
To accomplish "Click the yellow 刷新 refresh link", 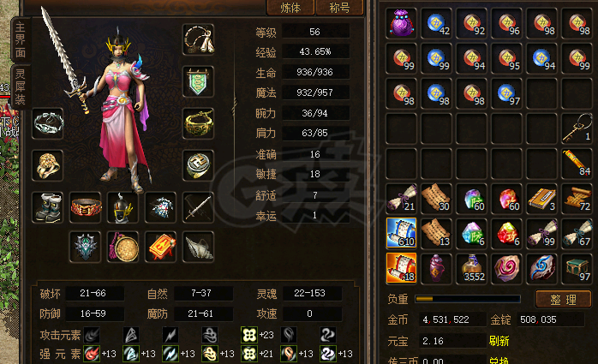I will [499, 341].
